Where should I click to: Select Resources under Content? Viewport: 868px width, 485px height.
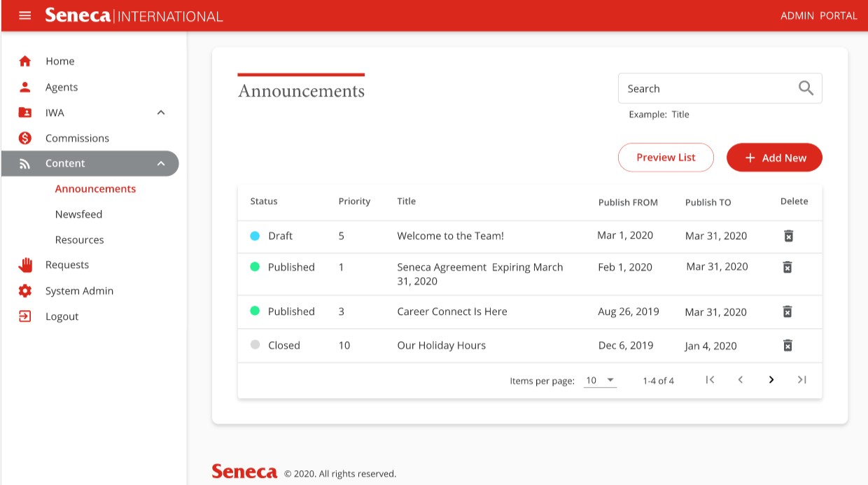[79, 239]
